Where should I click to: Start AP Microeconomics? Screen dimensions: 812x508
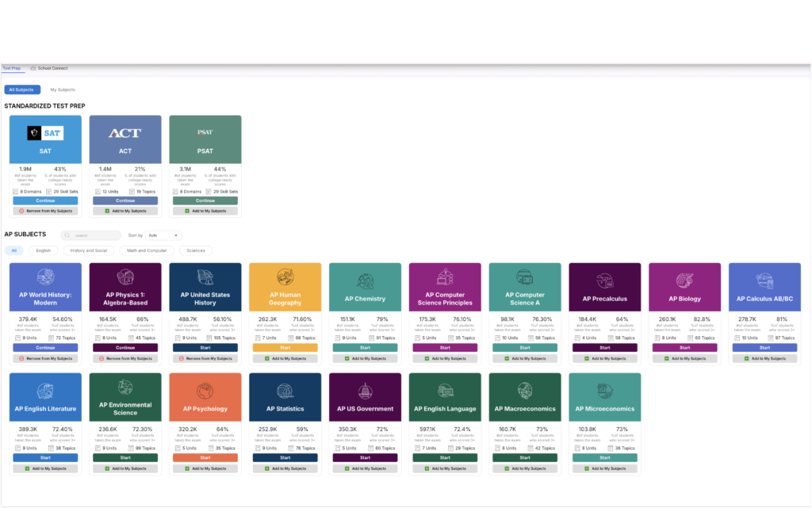click(605, 458)
